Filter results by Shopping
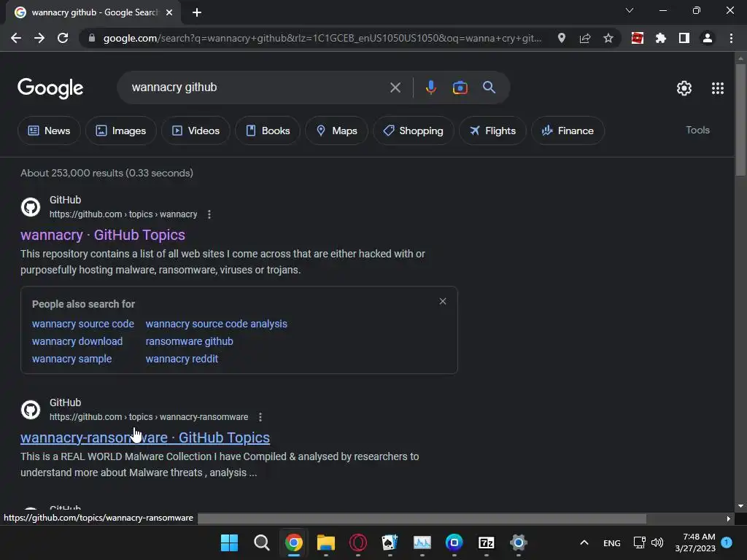Viewport: 747px width, 560px height. 413,131
